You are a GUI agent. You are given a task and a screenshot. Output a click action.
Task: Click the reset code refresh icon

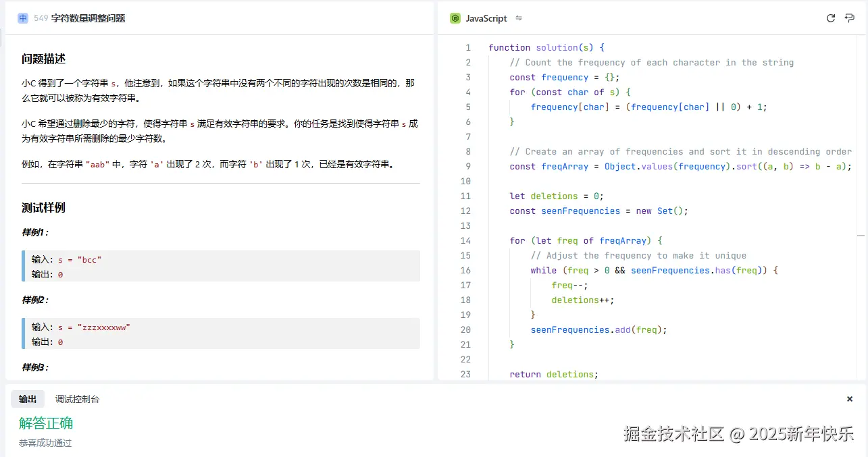[831, 18]
